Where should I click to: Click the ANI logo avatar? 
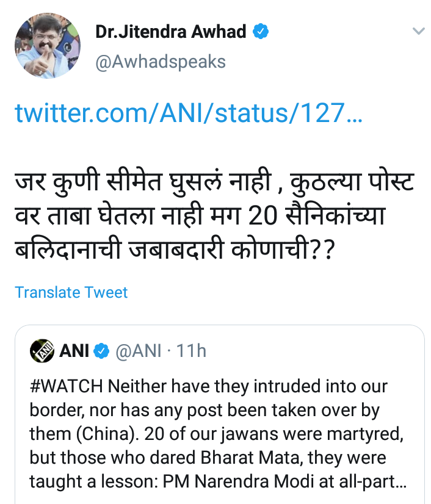click(42, 350)
